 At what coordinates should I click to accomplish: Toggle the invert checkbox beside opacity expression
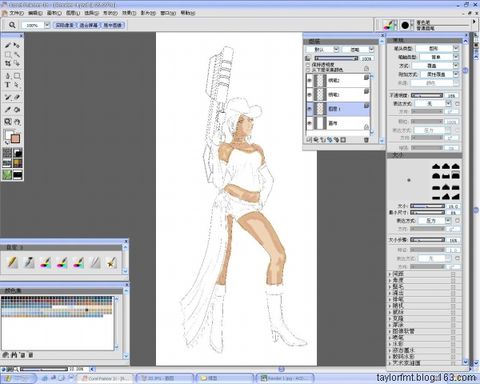click(x=457, y=104)
